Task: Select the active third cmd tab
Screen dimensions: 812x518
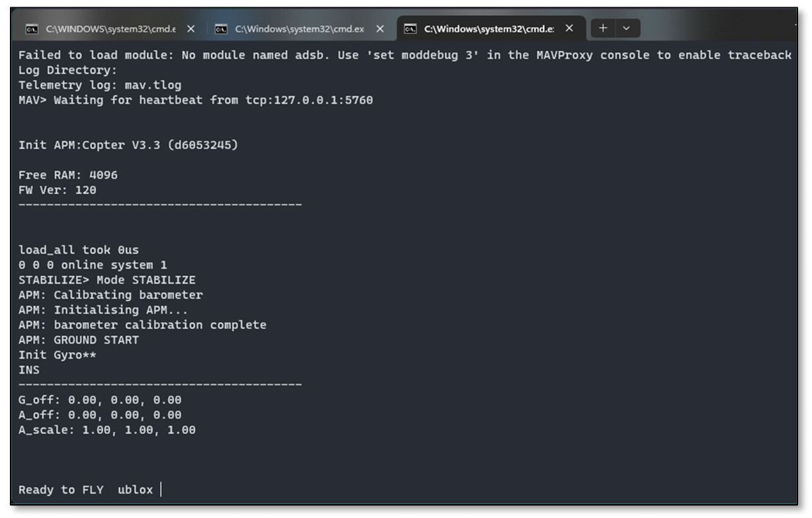Action: pos(489,29)
